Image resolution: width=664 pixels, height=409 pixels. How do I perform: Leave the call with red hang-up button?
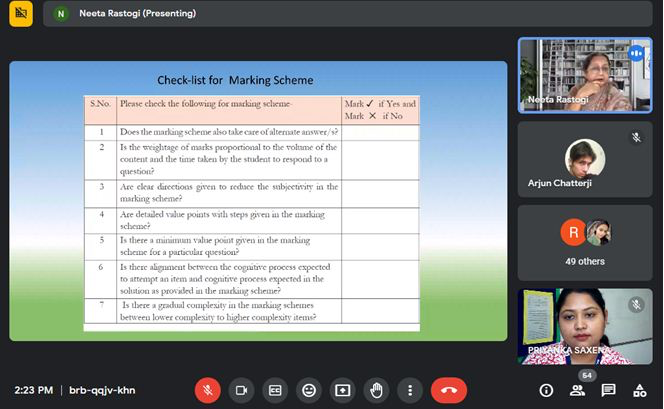tap(449, 390)
